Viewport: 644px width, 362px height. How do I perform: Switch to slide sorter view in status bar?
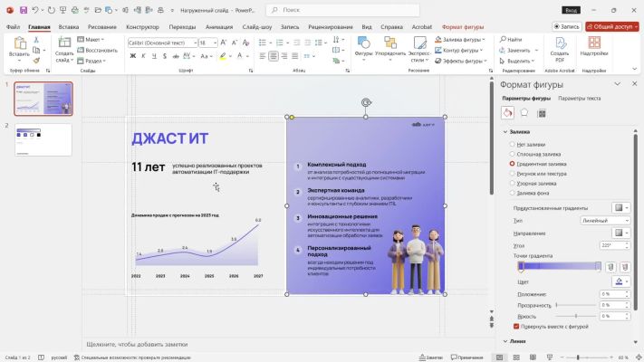pos(516,357)
